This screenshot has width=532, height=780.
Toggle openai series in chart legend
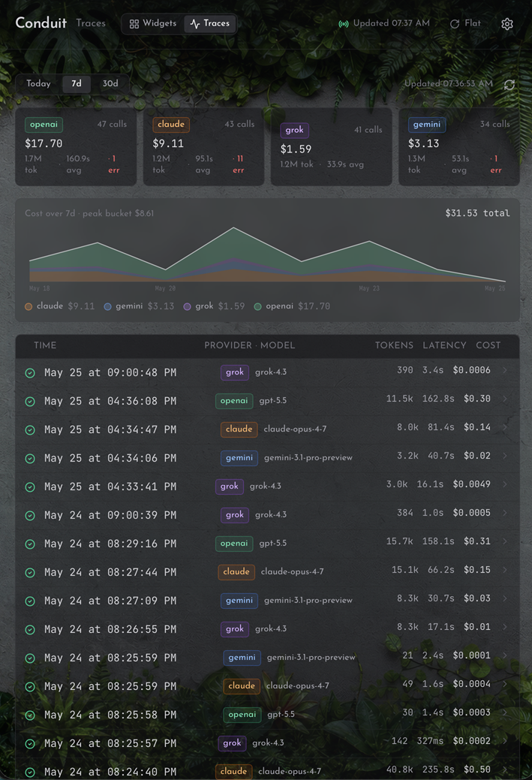tap(292, 306)
